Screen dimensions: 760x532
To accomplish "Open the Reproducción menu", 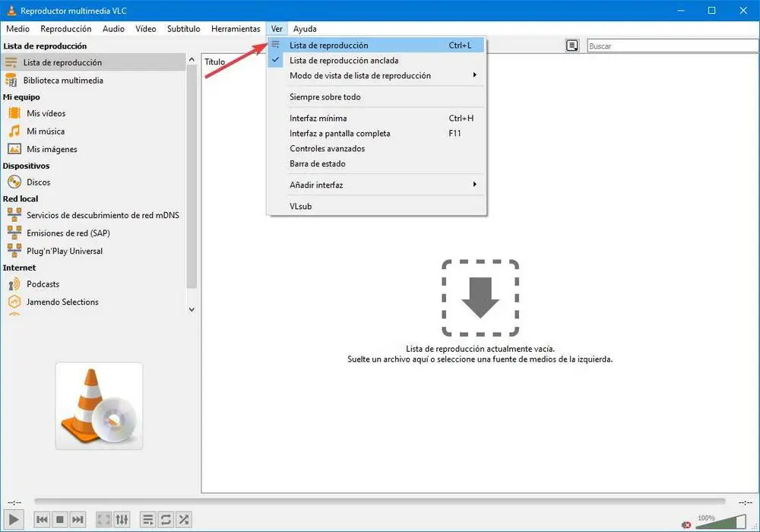I will [66, 29].
